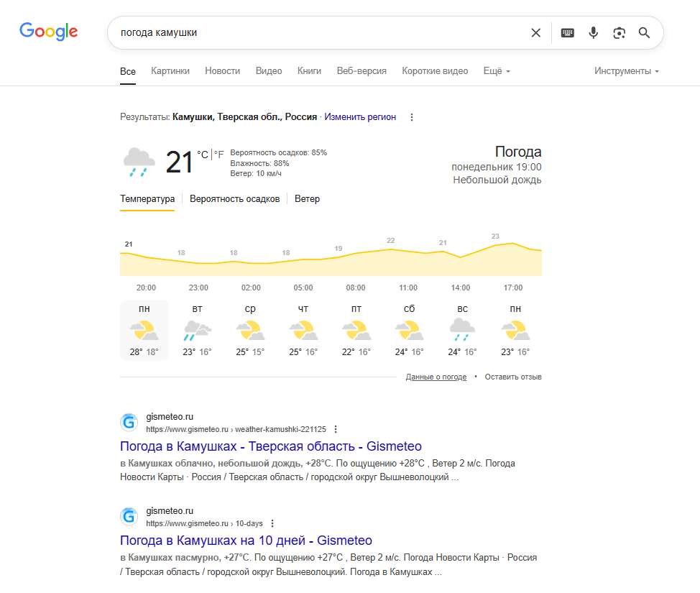Screen dimensions: 700x593
Task: Show the Ветер chart tab
Action: point(307,198)
